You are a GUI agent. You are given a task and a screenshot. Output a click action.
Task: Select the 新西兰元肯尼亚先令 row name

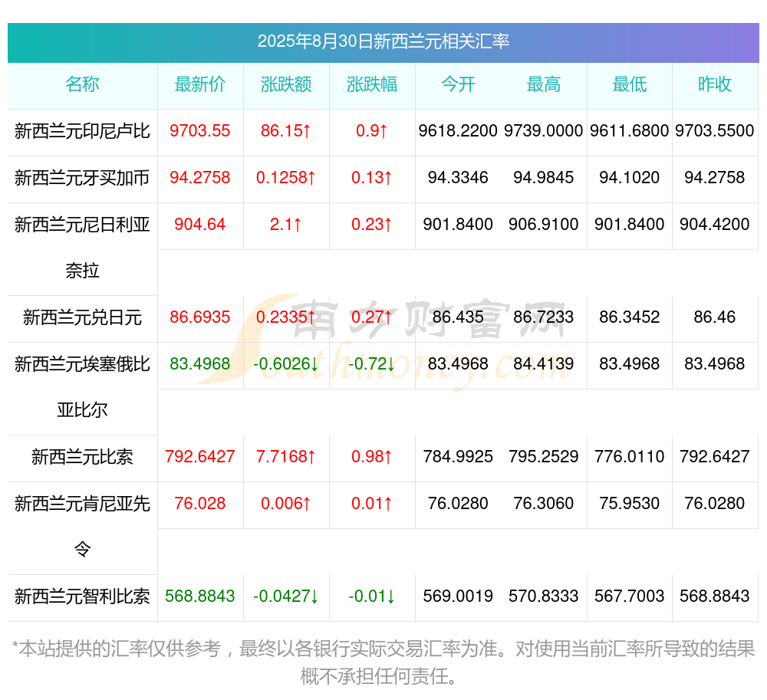[82, 526]
